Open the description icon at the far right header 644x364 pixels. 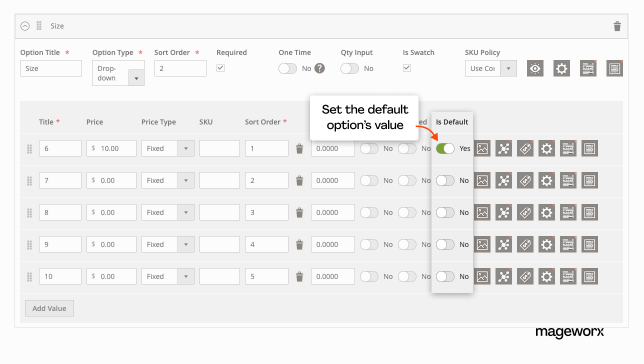pos(614,68)
